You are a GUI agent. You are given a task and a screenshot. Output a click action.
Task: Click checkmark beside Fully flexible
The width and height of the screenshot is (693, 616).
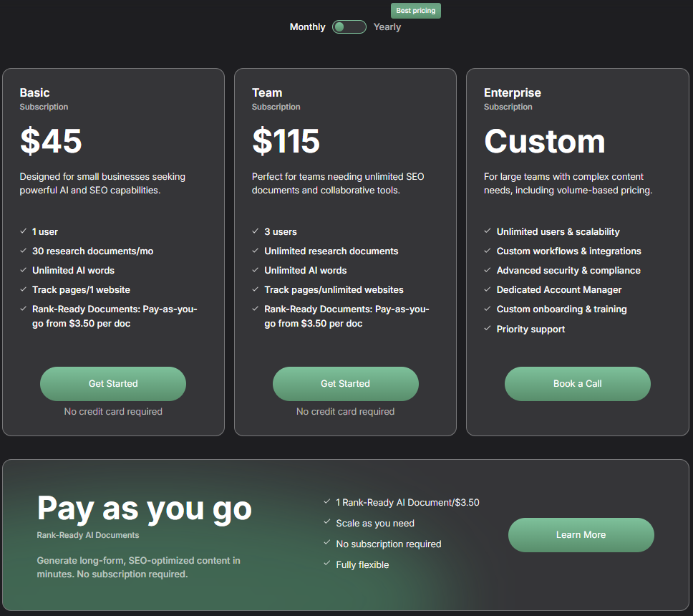(327, 564)
